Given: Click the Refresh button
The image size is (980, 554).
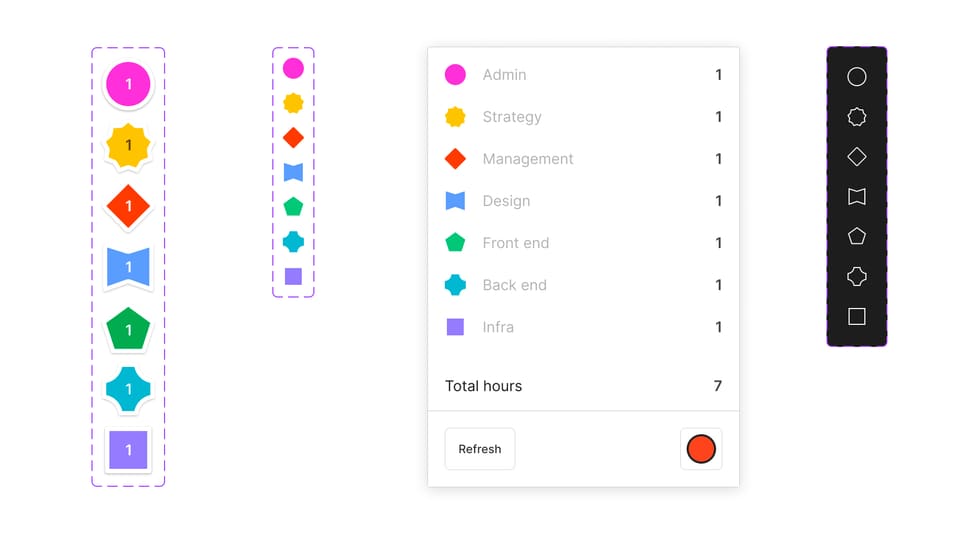Looking at the screenshot, I should coord(480,449).
